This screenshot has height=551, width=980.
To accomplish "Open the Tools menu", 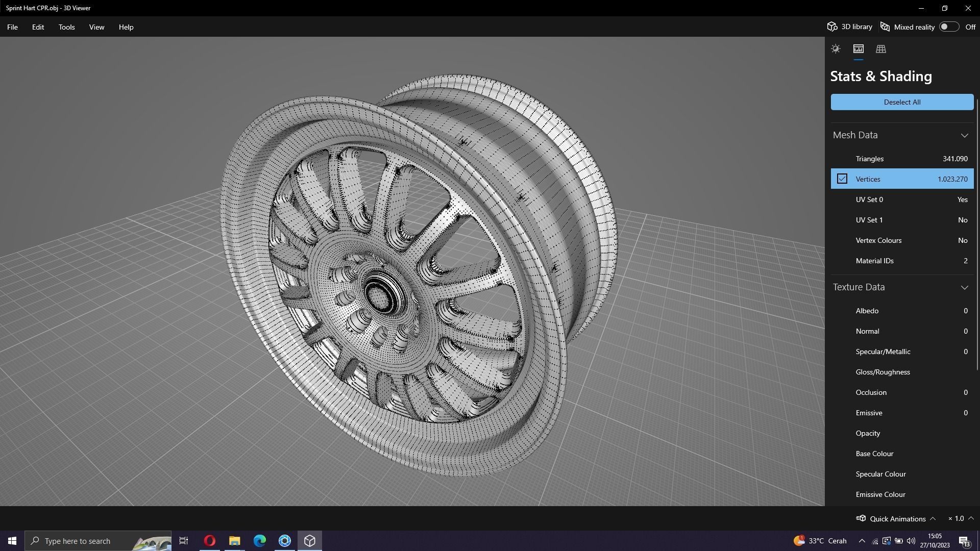I will click(66, 27).
